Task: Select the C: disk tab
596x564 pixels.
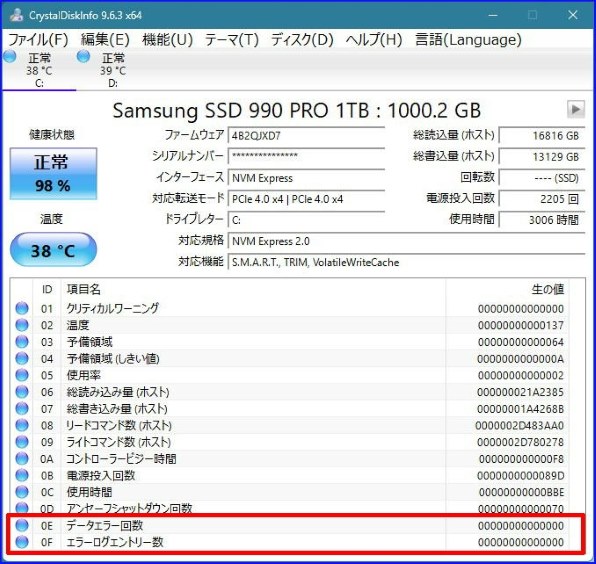Action: point(39,70)
